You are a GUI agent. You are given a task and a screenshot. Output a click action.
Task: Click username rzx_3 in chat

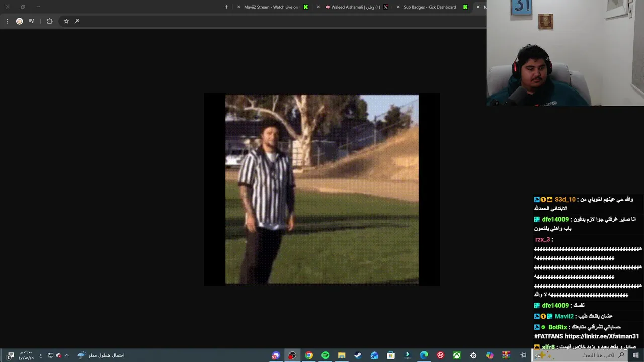tap(543, 240)
